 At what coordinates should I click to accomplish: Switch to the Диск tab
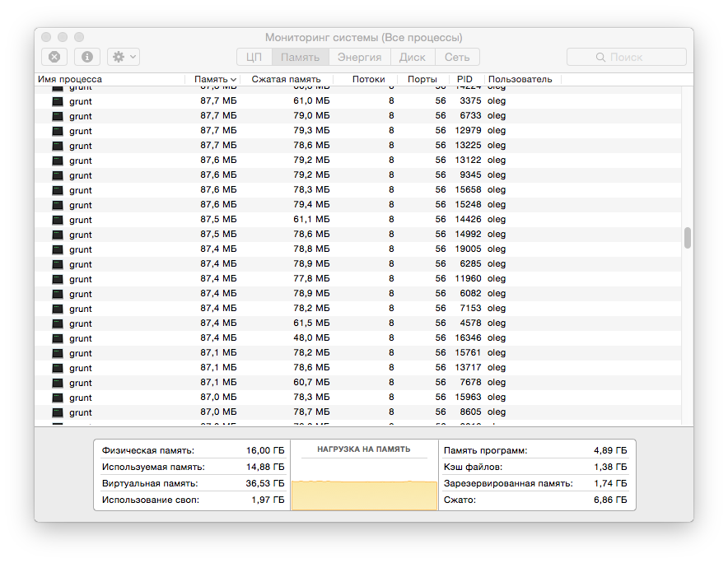413,57
